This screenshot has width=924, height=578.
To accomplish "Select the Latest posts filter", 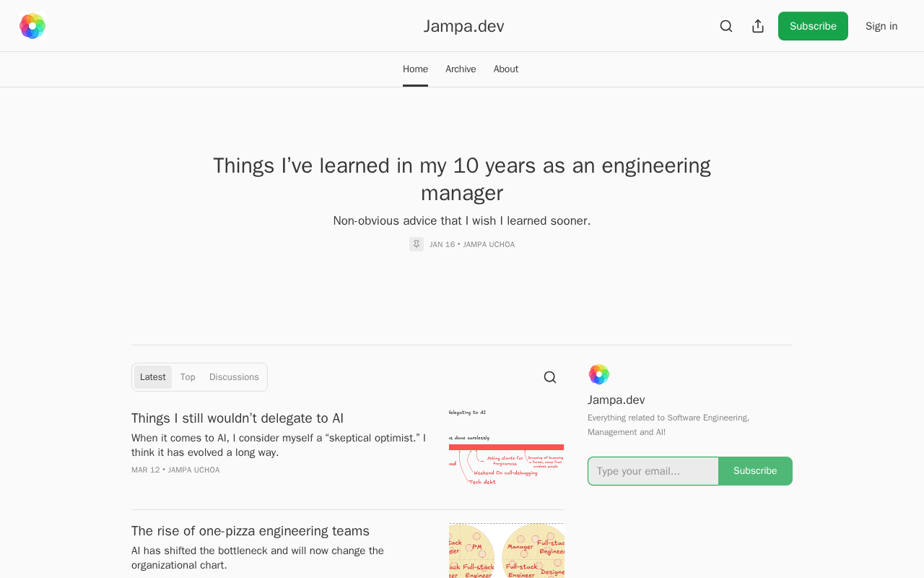I will 153,377.
